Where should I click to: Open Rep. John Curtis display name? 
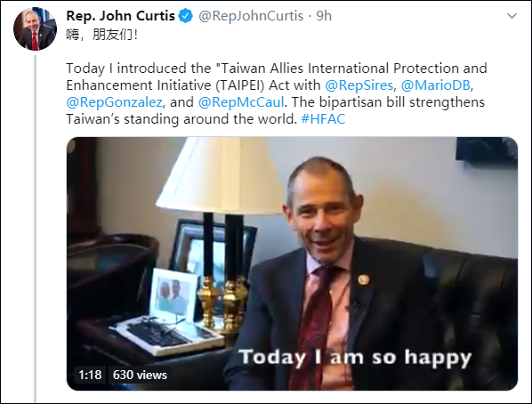(121, 16)
